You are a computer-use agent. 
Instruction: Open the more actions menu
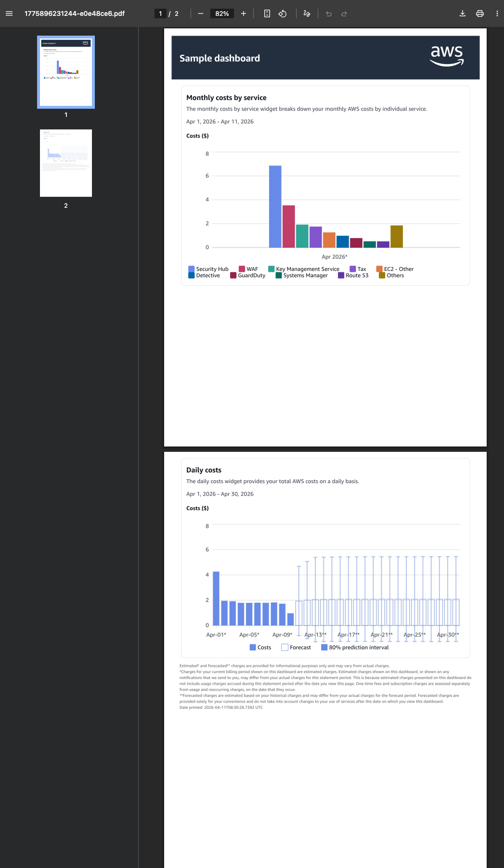click(x=497, y=13)
